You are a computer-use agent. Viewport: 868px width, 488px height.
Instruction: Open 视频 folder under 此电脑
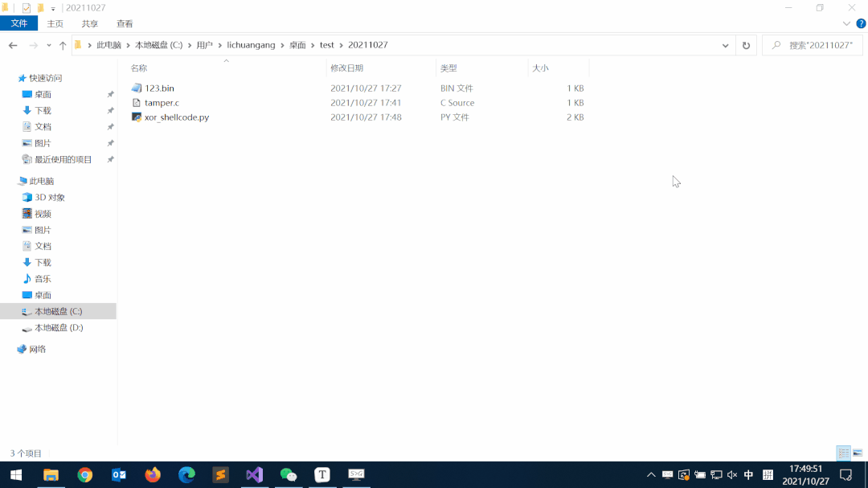(x=43, y=214)
